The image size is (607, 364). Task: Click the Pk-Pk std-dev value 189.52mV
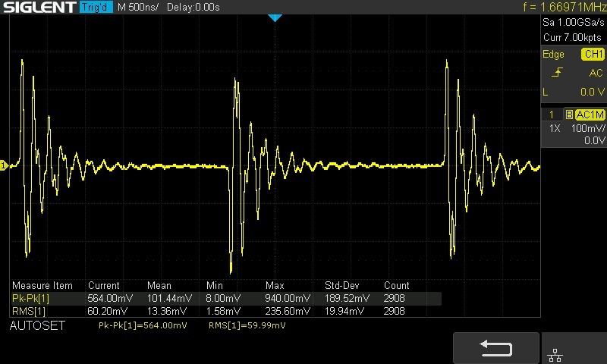[347, 298]
